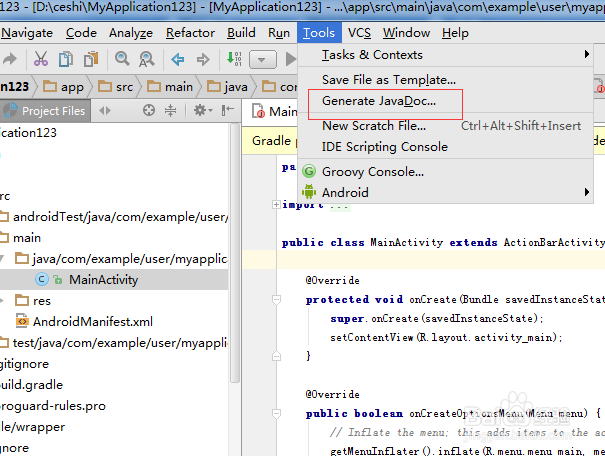Expand the res folder arrow
This screenshot has width=605, height=456.
pos(2,301)
